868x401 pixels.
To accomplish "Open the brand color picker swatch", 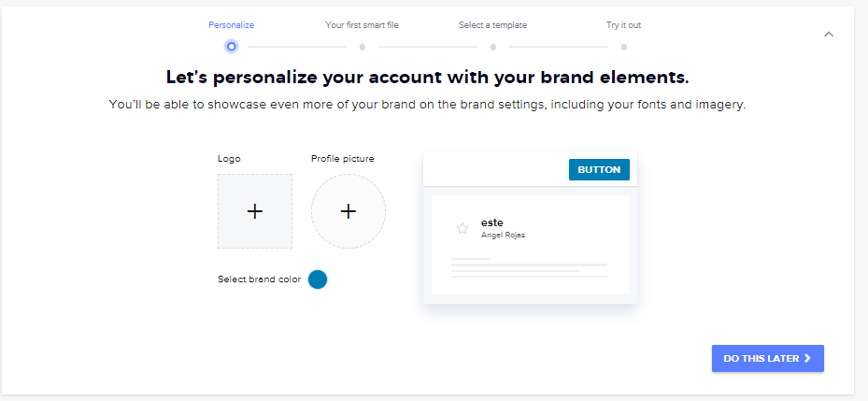I will click(318, 279).
